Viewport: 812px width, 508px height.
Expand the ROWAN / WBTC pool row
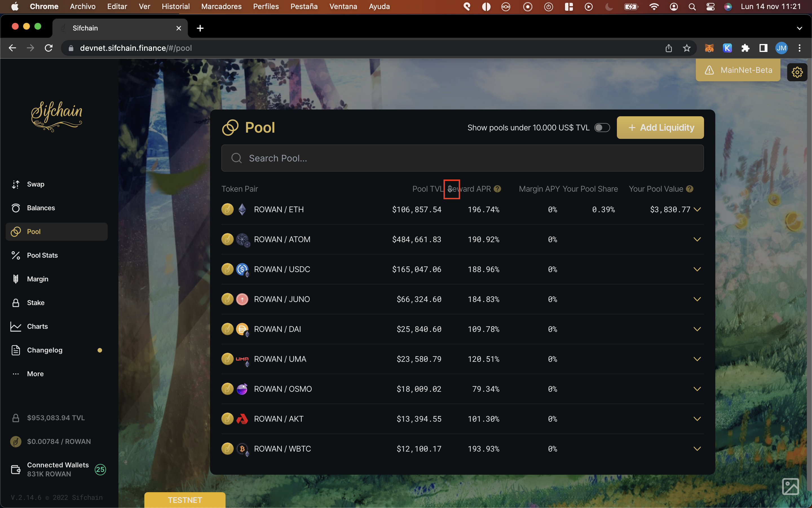coord(697,448)
